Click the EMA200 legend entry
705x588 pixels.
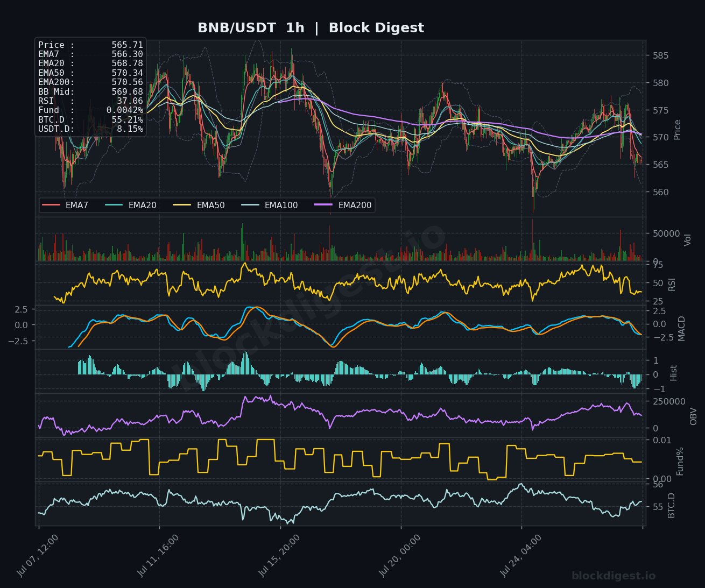pos(343,205)
